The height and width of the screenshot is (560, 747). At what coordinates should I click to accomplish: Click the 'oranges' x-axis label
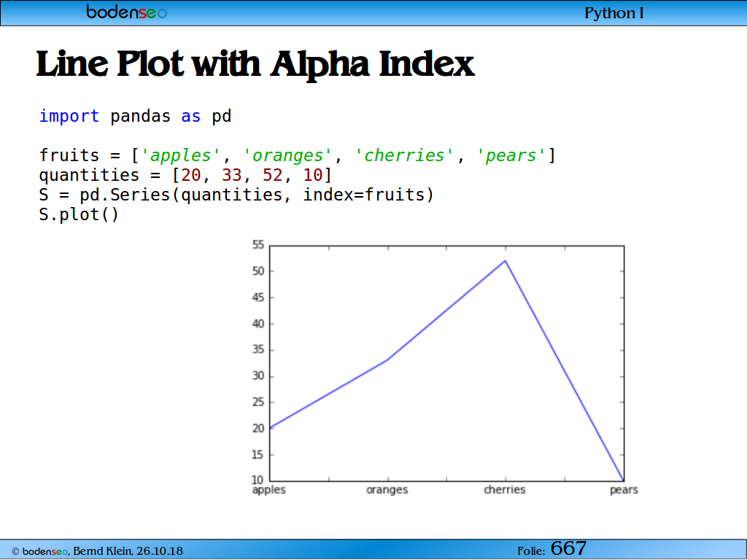tap(387, 490)
